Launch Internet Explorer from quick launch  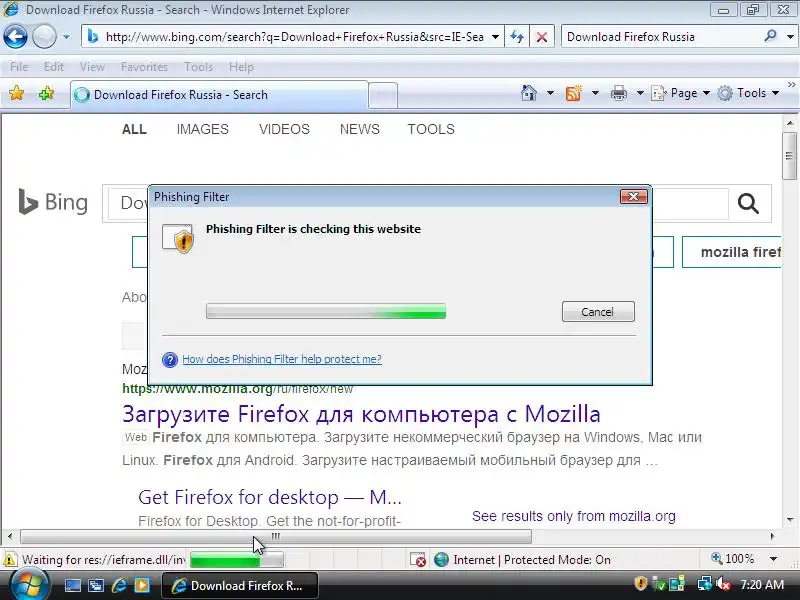[x=119, y=585]
